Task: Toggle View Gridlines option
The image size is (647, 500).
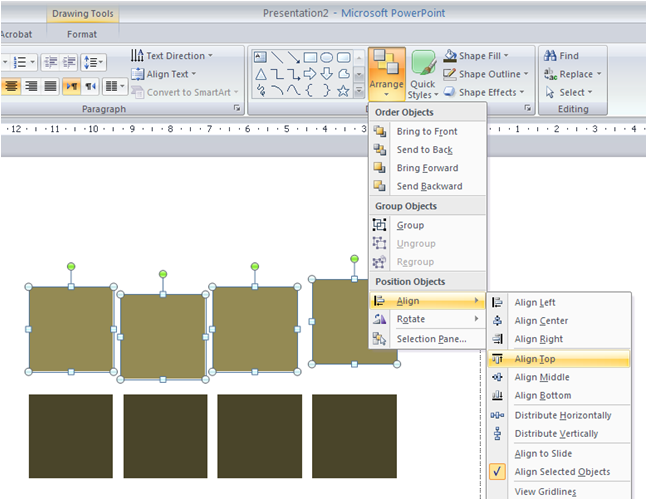Action: (x=559, y=491)
